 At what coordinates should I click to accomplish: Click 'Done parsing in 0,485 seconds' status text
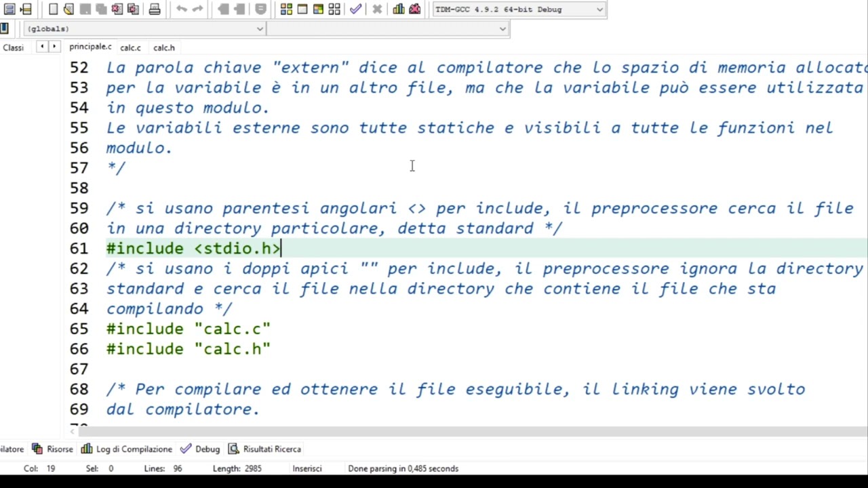pyautogui.click(x=403, y=468)
